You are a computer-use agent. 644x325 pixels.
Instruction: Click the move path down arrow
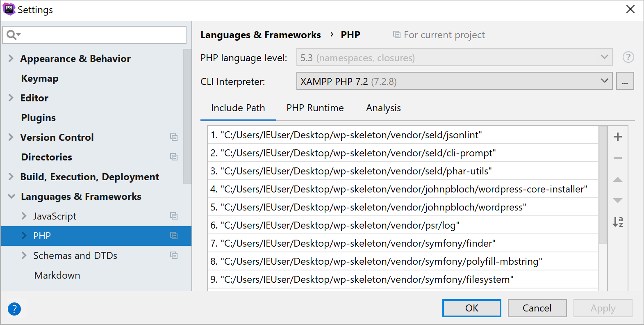click(617, 201)
